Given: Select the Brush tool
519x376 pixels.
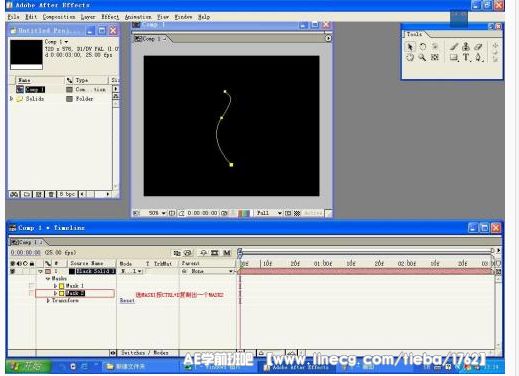Looking at the screenshot, I should pos(454,47).
